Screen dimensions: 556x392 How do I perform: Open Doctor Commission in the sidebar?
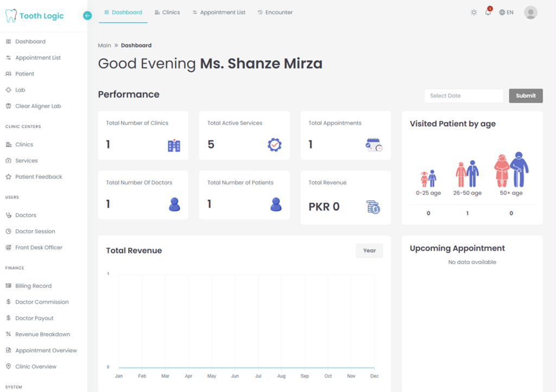(37, 302)
